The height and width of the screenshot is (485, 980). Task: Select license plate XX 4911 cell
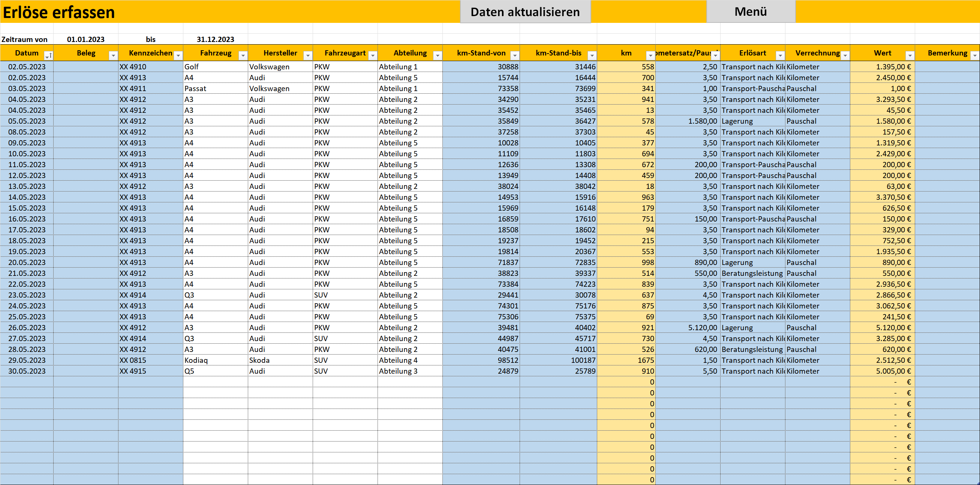tap(151, 88)
